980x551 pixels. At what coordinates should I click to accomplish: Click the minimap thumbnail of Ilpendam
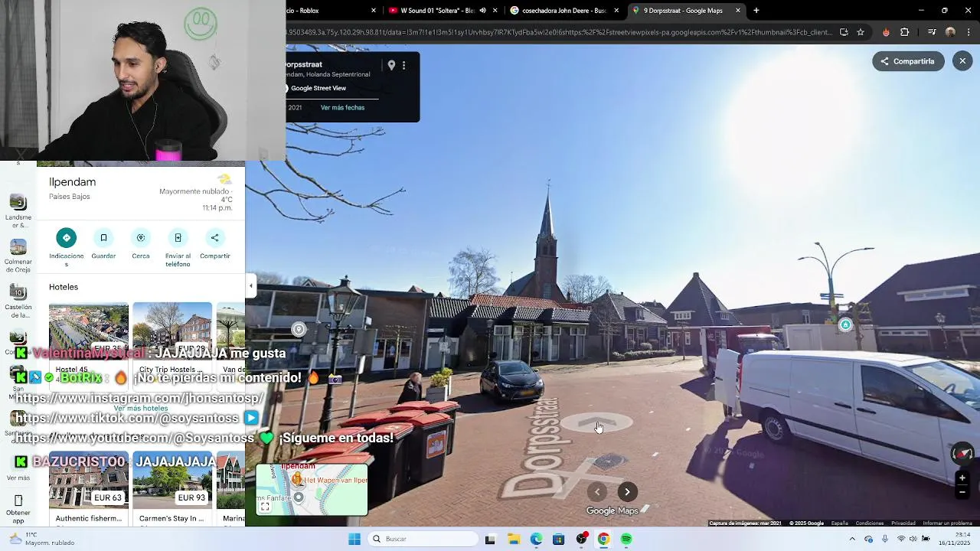(x=312, y=489)
